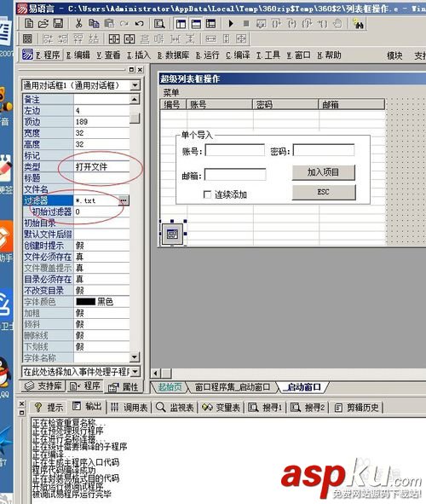The height and width of the screenshot is (504, 426).
Task: Click the New file toolbar icon
Action: pyautogui.click(x=29, y=24)
